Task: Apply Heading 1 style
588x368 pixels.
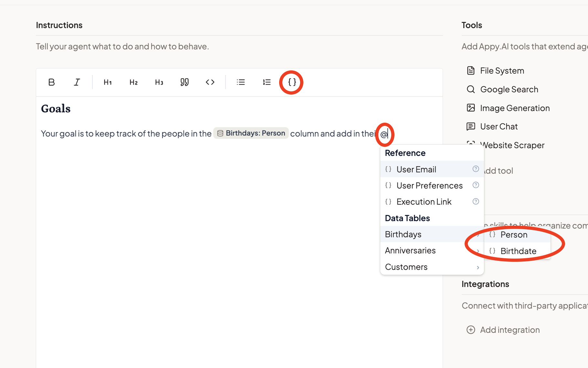Action: (107, 82)
